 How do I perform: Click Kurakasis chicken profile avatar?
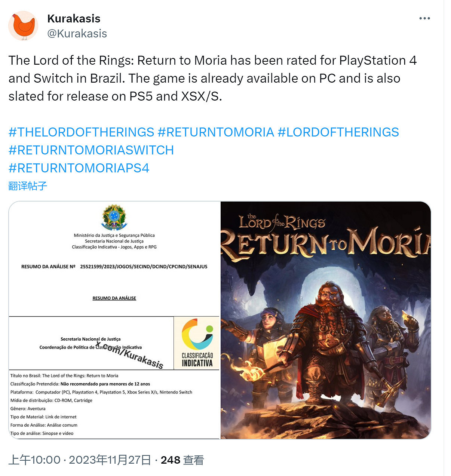[x=23, y=26]
